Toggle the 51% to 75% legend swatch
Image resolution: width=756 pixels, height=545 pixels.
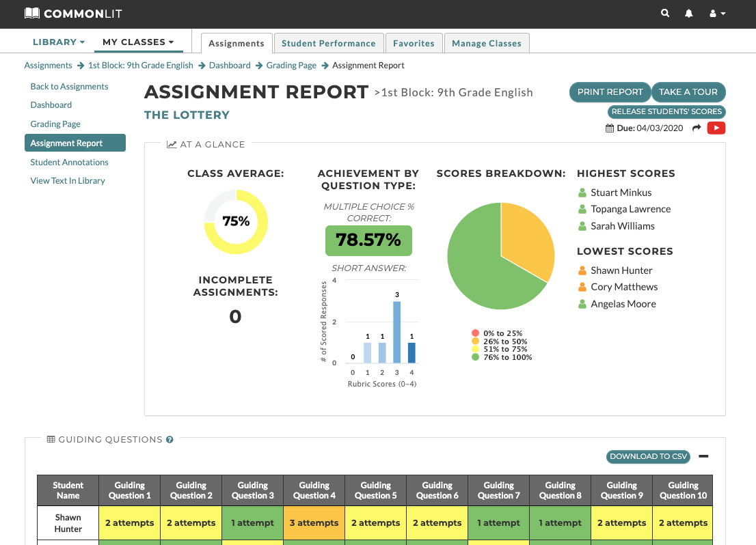point(475,349)
